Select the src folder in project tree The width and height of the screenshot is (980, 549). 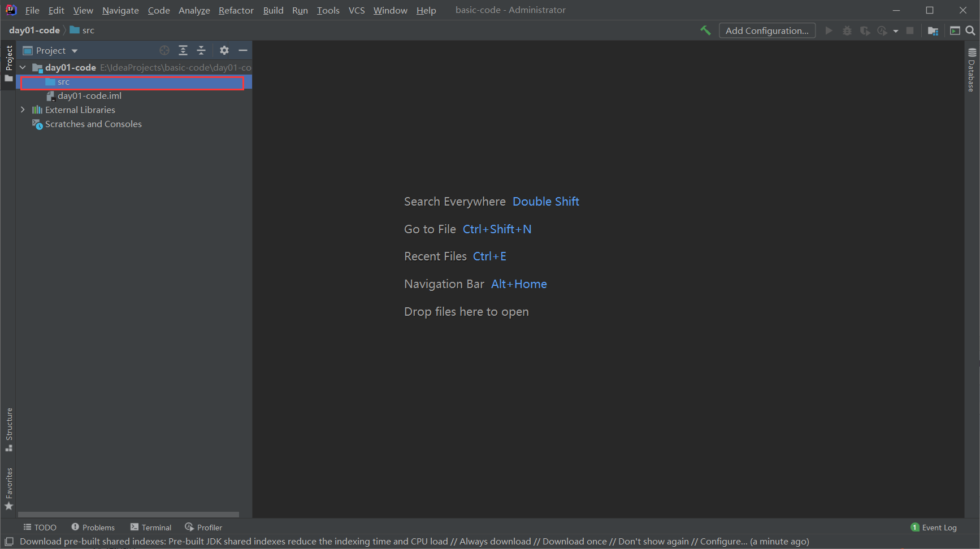tap(134, 82)
